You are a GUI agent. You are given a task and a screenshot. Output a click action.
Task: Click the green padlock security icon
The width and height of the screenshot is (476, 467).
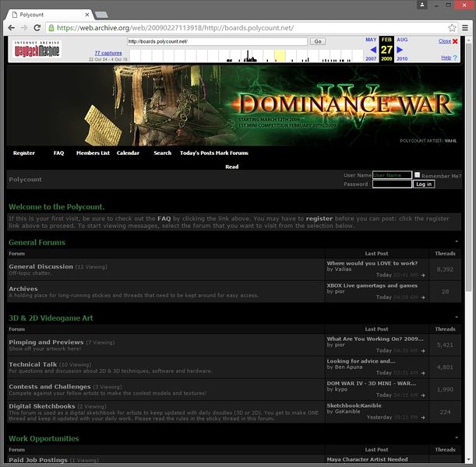click(51, 28)
